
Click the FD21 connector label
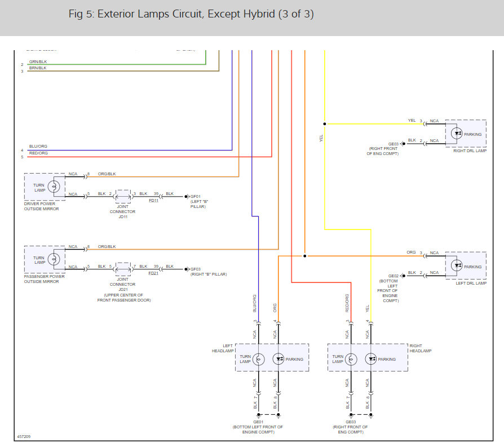(153, 273)
